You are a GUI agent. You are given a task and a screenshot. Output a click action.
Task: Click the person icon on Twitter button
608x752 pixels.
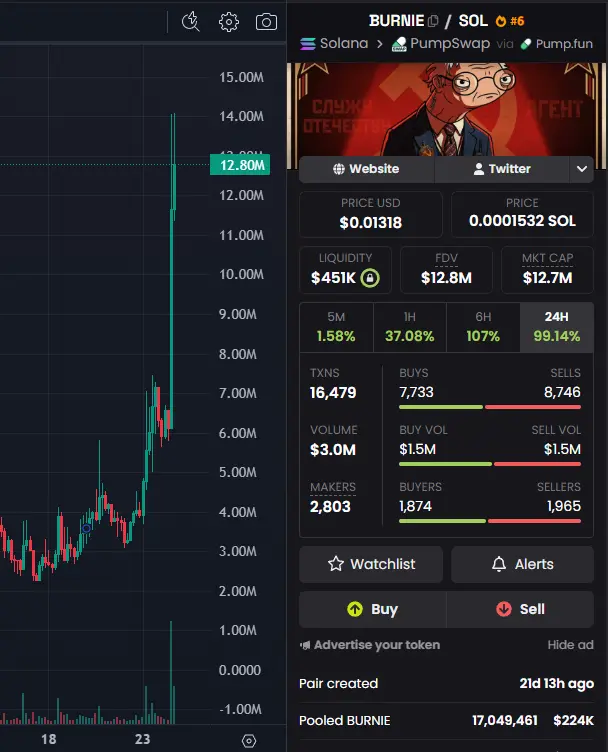pos(479,169)
